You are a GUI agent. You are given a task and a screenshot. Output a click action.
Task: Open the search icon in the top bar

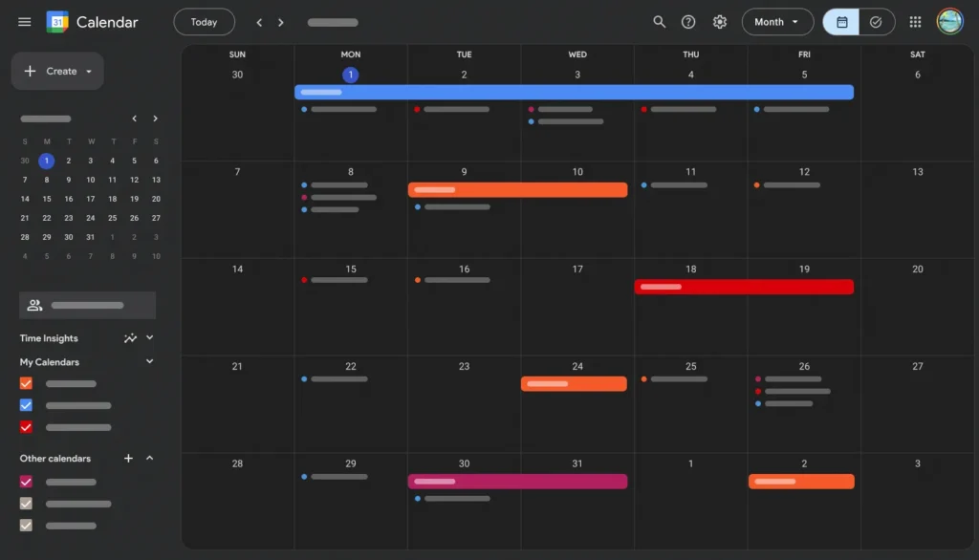coord(659,21)
